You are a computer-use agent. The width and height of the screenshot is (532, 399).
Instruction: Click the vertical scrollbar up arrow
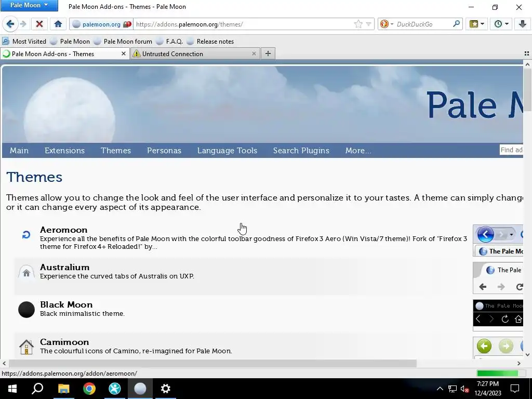click(x=527, y=64)
